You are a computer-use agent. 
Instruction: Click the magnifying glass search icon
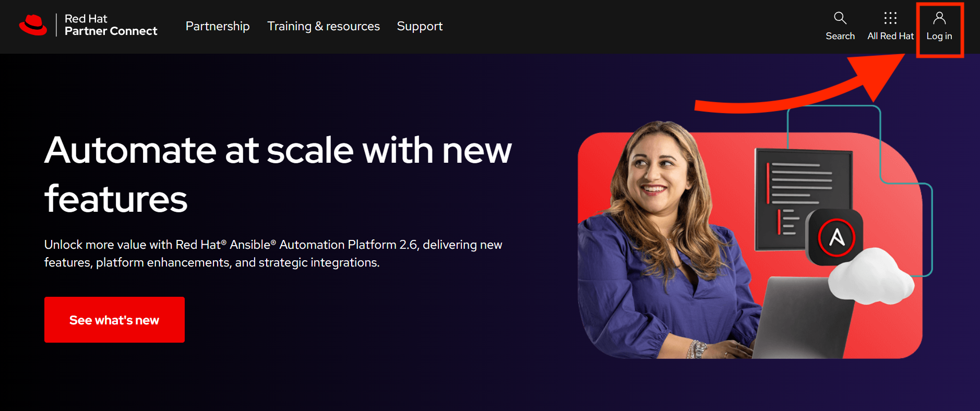840,18
